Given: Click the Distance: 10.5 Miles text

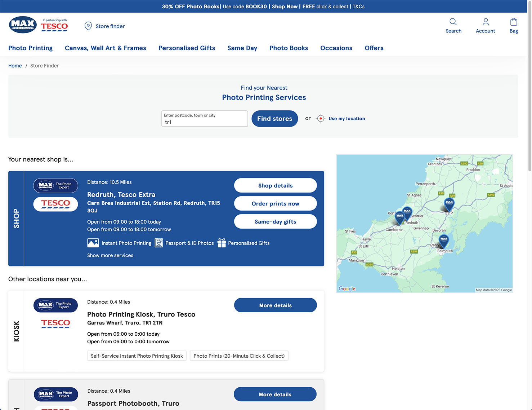Looking at the screenshot, I should pos(109,182).
